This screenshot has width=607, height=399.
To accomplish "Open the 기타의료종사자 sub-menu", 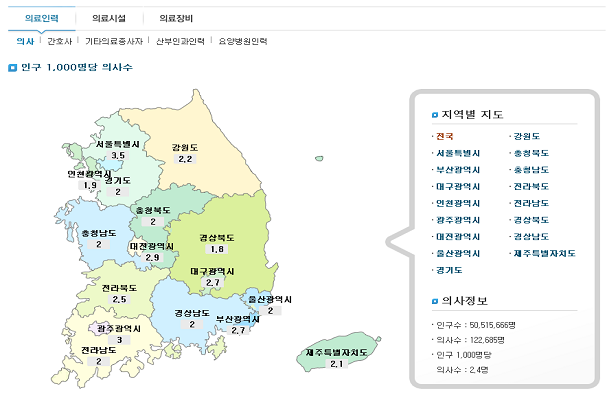I will point(114,41).
